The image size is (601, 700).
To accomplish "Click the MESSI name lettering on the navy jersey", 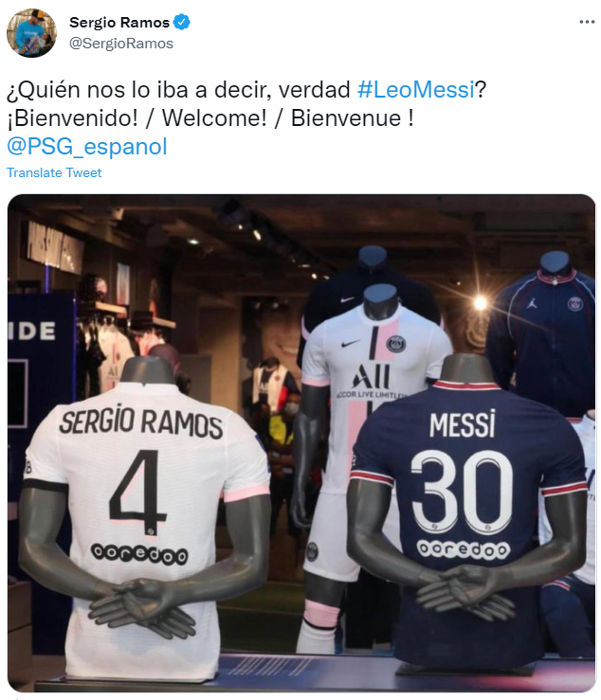I will [x=463, y=423].
